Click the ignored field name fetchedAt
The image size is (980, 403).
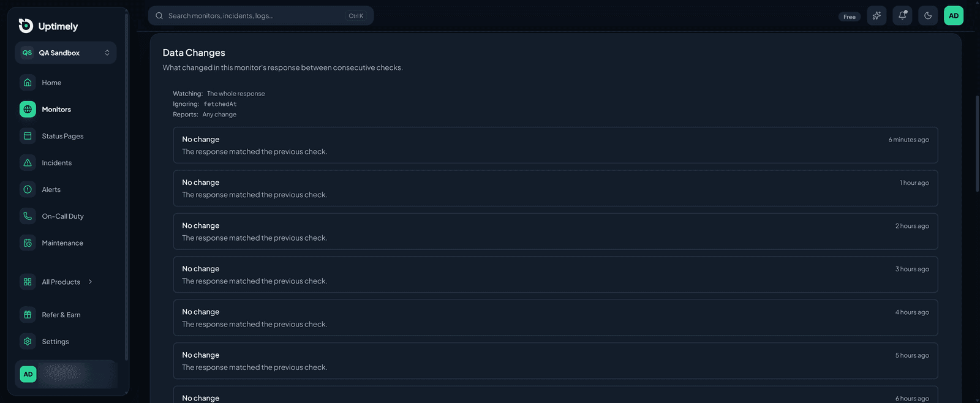pyautogui.click(x=220, y=104)
